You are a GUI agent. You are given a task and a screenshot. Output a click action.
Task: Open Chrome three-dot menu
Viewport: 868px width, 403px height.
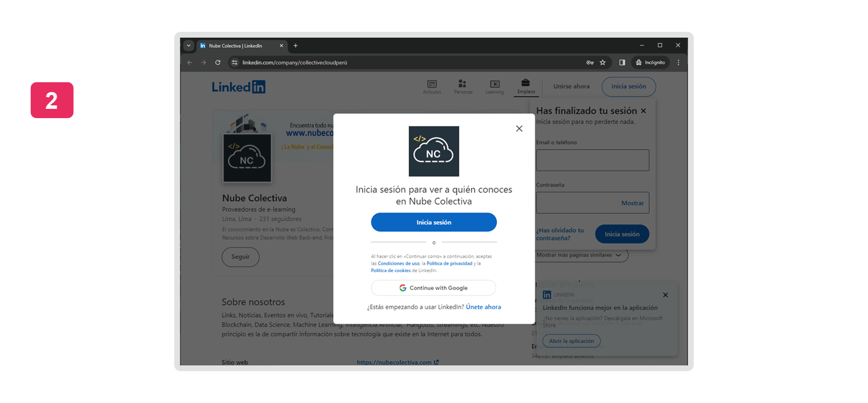pos(678,63)
